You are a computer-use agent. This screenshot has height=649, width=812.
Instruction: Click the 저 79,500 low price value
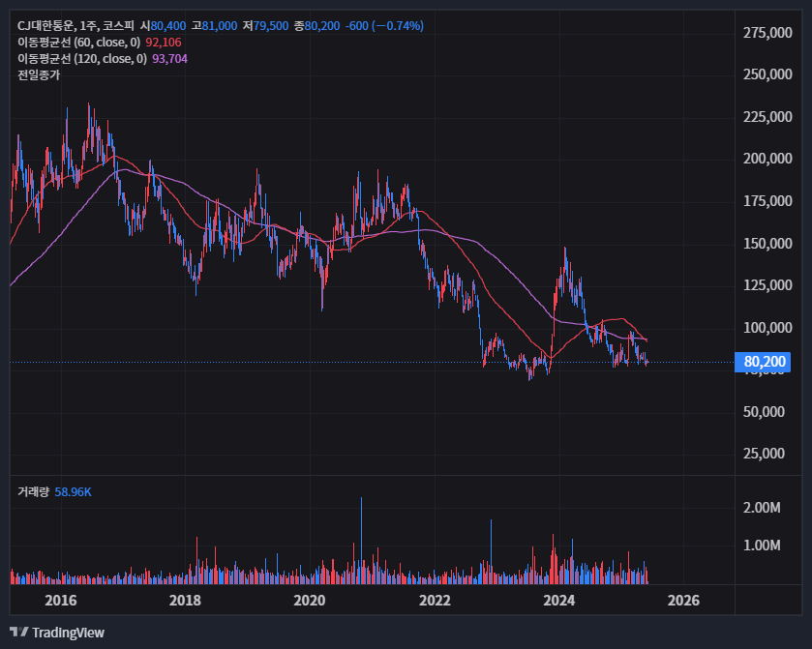pyautogui.click(x=265, y=26)
